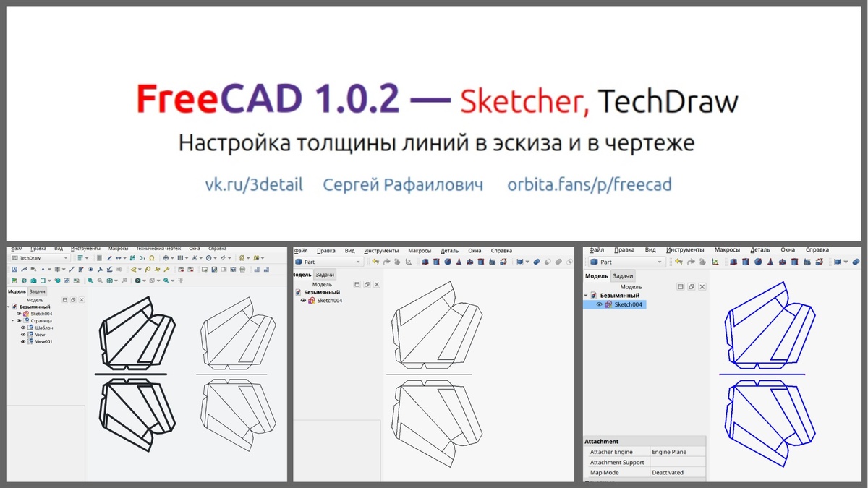This screenshot has width=868, height=488.
Task: Click Omega symbol icon in TechDraw toolbar
Action: [x=152, y=258]
